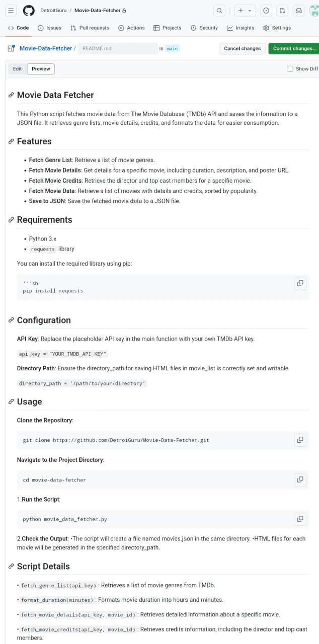Open the hamburger navigation menu
This screenshot has height=644, width=319.
(11, 11)
